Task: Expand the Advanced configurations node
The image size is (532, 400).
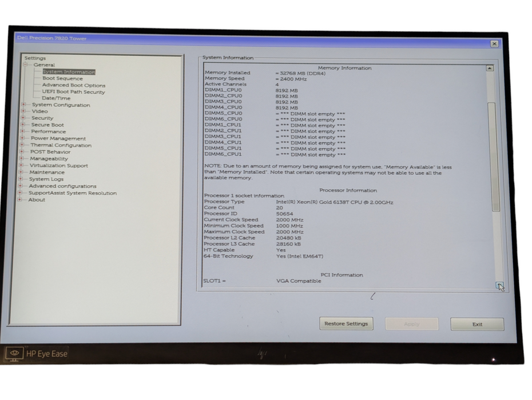Action: click(21, 186)
